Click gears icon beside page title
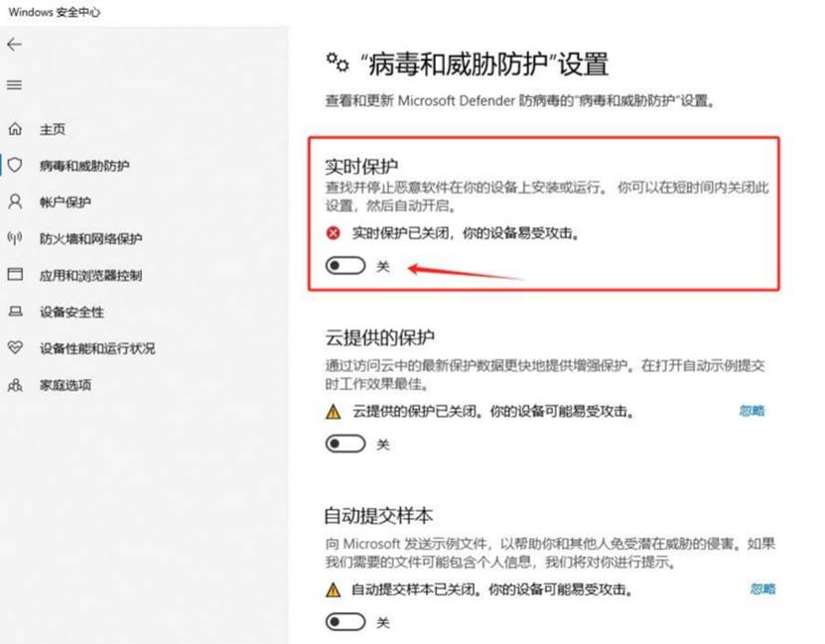 click(x=338, y=63)
